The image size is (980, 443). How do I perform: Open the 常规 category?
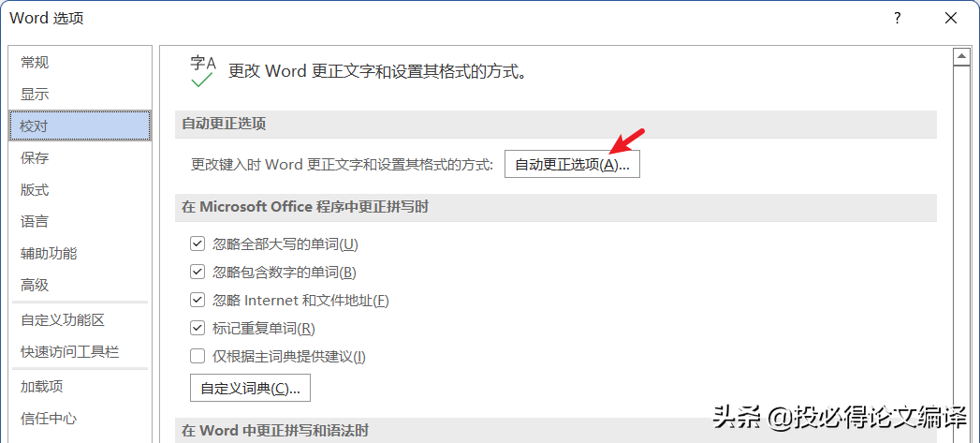(80, 63)
